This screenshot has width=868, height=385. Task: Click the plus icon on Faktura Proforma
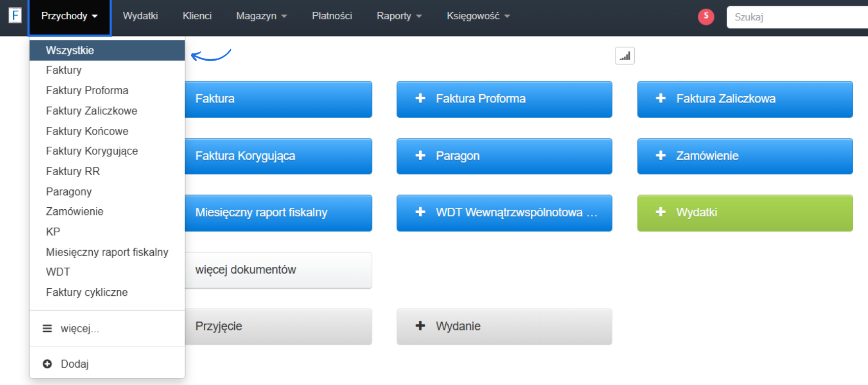pos(420,98)
